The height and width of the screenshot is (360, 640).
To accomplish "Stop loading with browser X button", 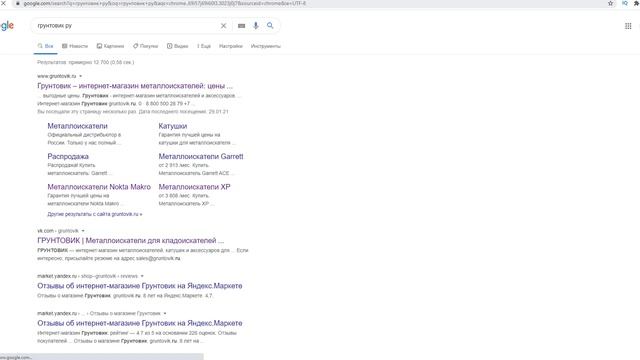I will [3, 3].
